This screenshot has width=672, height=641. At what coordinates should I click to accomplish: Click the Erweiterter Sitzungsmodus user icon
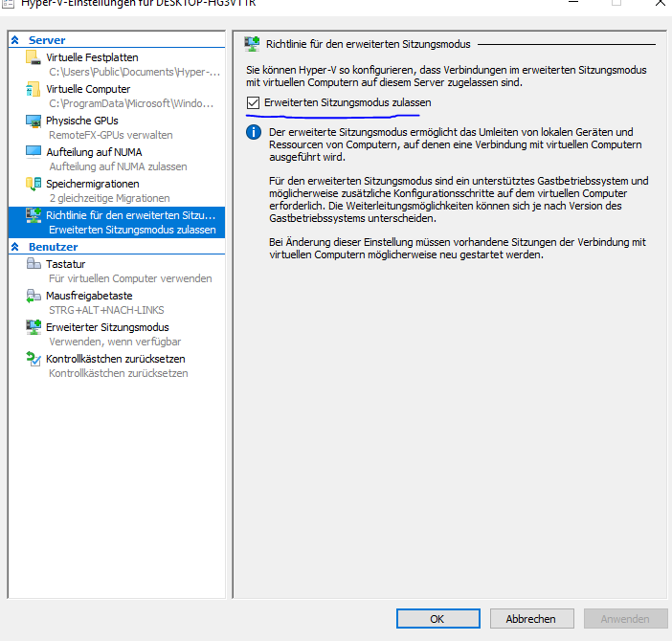coord(33,327)
